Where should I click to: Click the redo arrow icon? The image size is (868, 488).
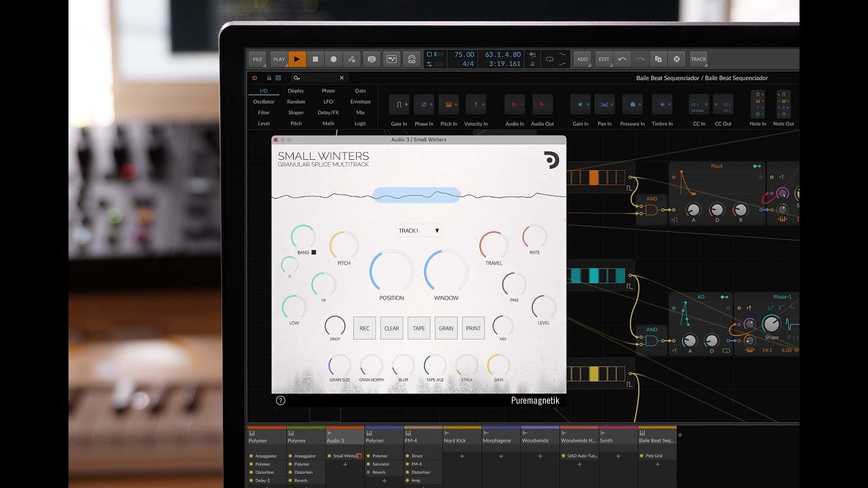point(640,59)
